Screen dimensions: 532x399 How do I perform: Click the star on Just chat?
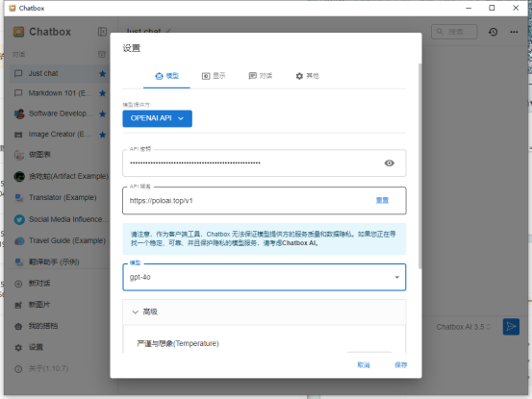click(x=103, y=74)
